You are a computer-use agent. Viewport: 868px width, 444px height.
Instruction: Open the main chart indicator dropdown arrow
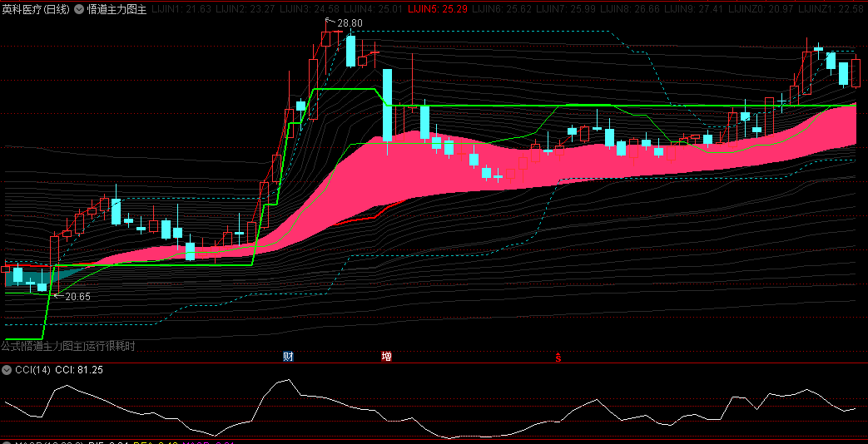click(x=78, y=9)
